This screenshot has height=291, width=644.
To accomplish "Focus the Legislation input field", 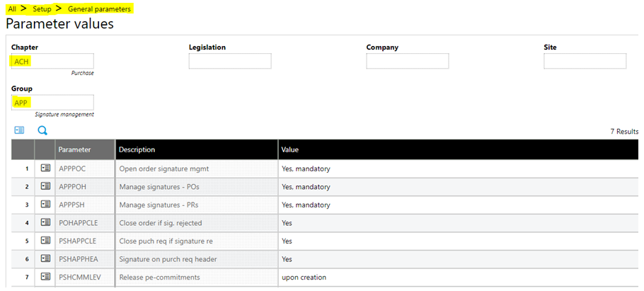I will (x=230, y=62).
